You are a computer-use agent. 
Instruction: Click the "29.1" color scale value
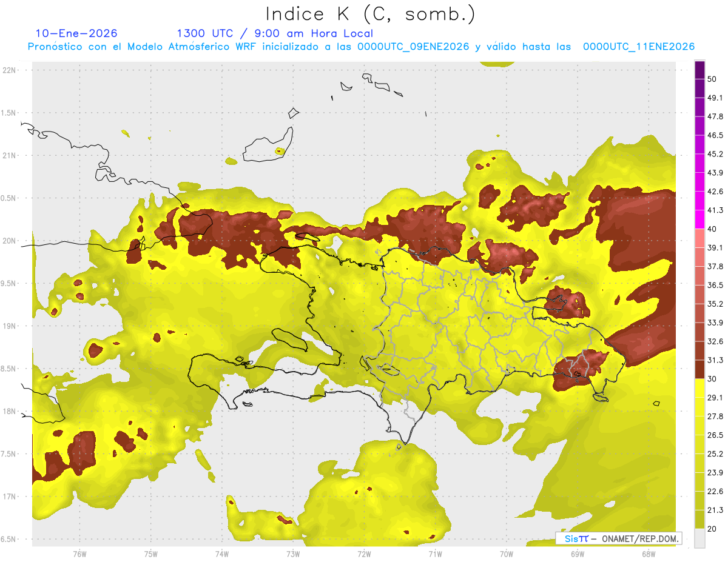pyautogui.click(x=715, y=398)
